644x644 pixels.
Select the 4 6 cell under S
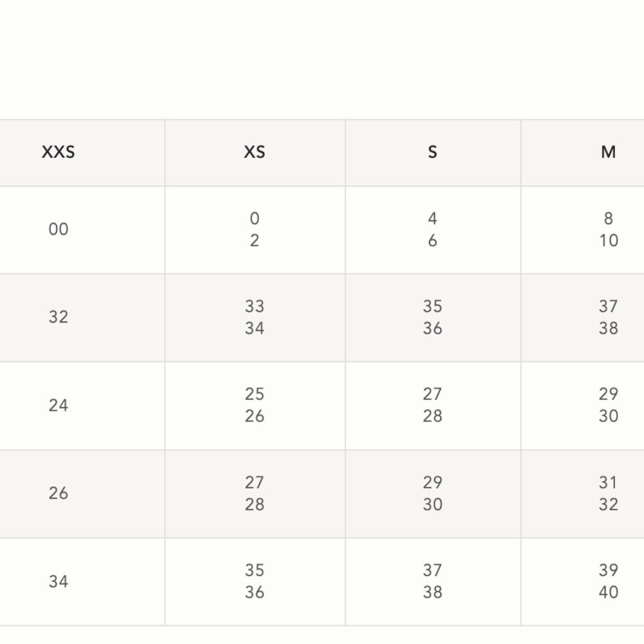432,229
